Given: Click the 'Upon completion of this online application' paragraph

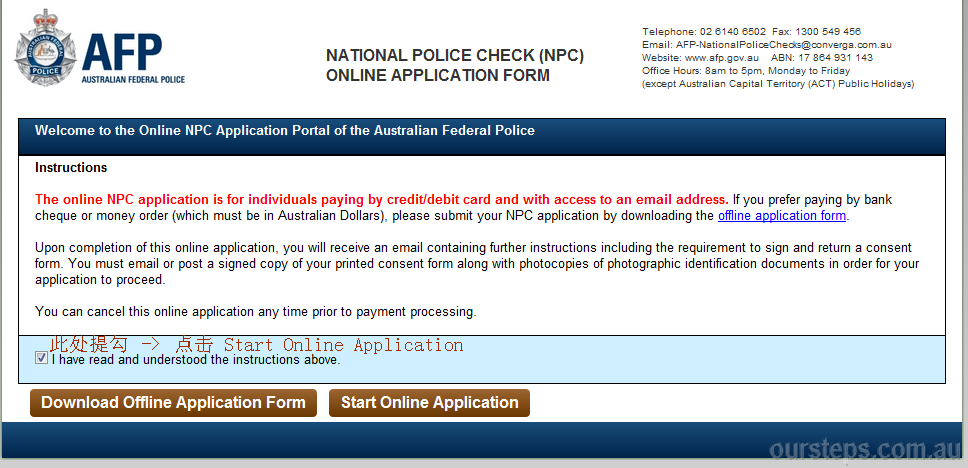Looking at the screenshot, I should [x=477, y=264].
